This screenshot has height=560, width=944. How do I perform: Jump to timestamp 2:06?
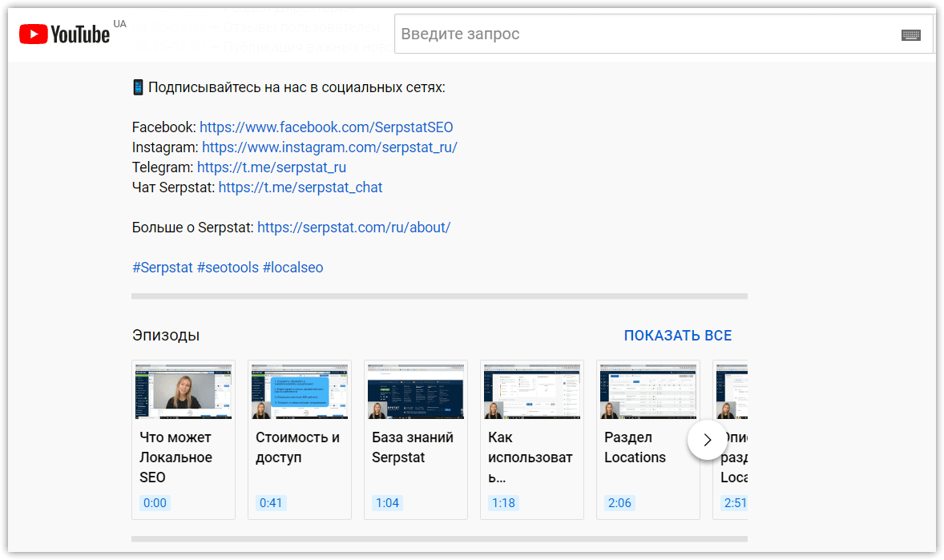click(619, 503)
